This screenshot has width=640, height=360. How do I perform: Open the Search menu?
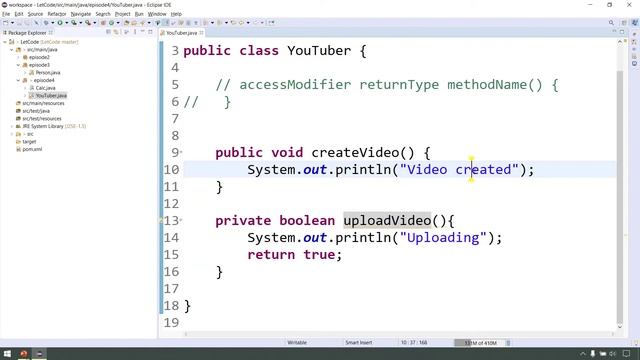coord(103,14)
